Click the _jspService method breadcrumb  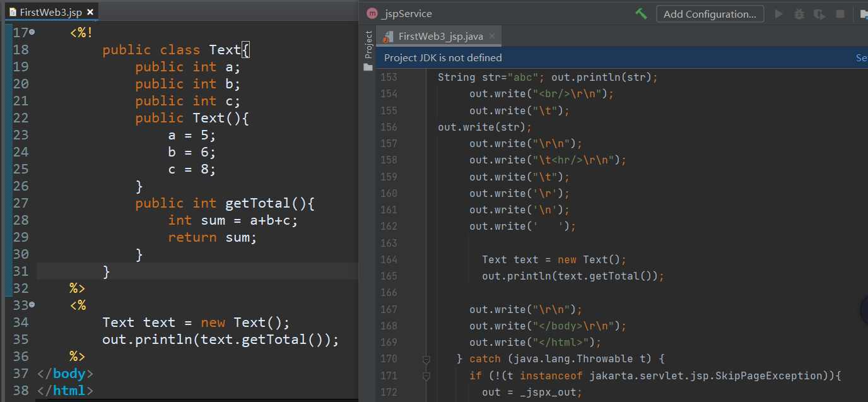(407, 13)
